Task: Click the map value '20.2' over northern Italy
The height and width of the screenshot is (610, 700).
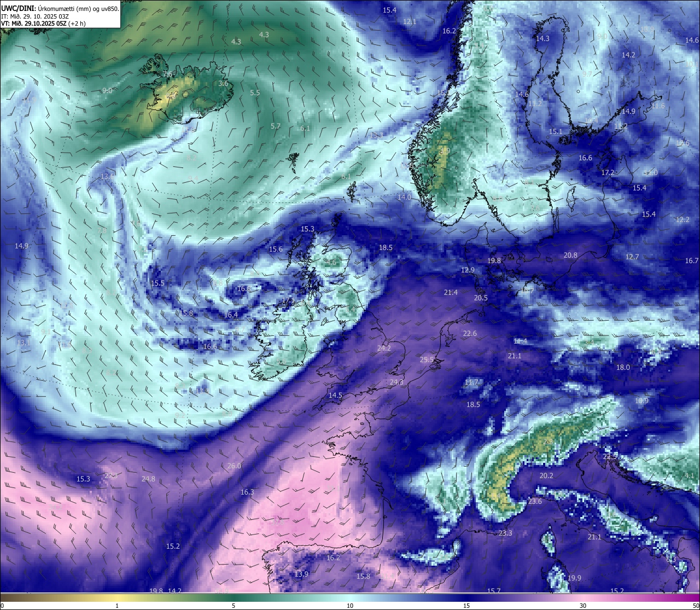Action: (x=546, y=476)
